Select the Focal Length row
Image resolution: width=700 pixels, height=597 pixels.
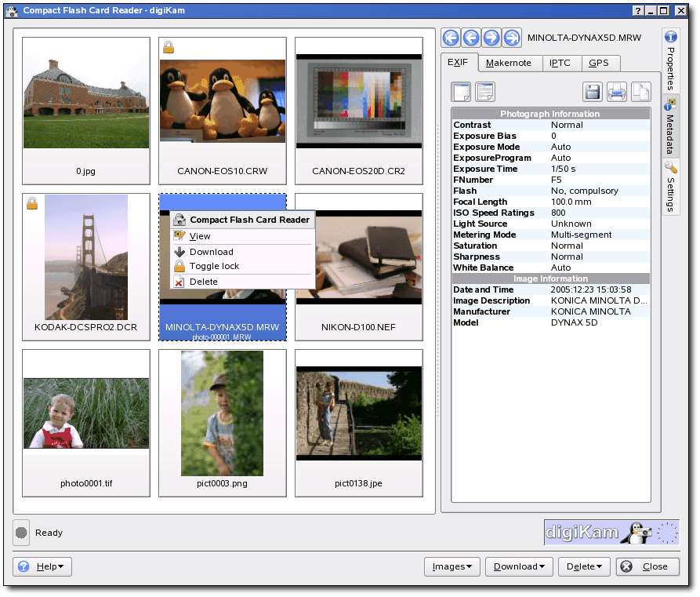550,202
